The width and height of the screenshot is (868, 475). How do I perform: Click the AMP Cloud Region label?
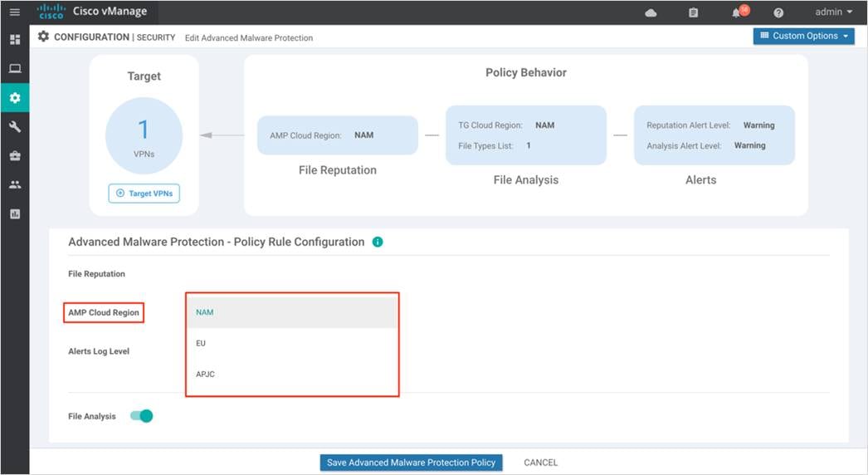(104, 312)
